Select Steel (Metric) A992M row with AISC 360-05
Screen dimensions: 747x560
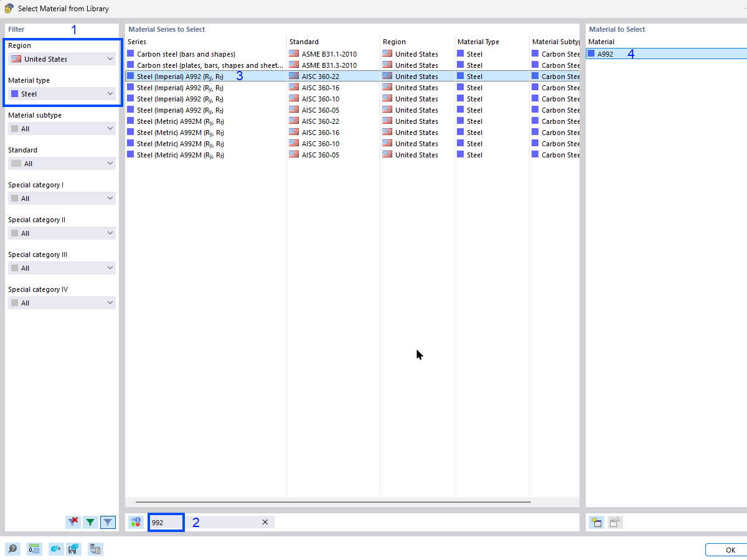[352, 155]
